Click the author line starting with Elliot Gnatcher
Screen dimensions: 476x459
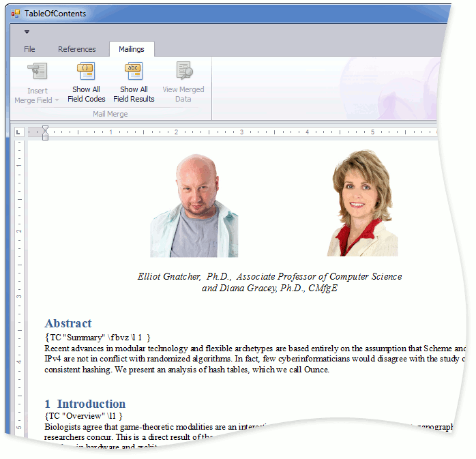coord(269,276)
